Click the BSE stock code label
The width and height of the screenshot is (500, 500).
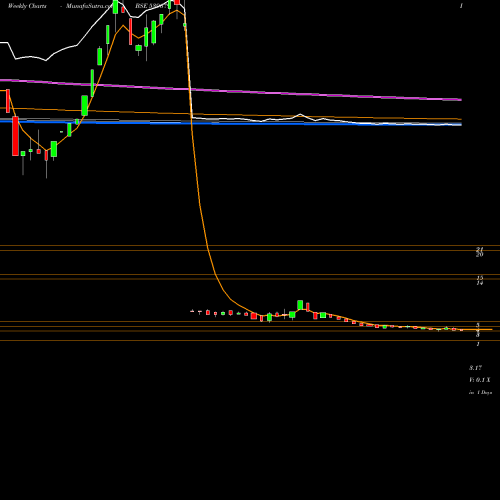(x=152, y=6)
